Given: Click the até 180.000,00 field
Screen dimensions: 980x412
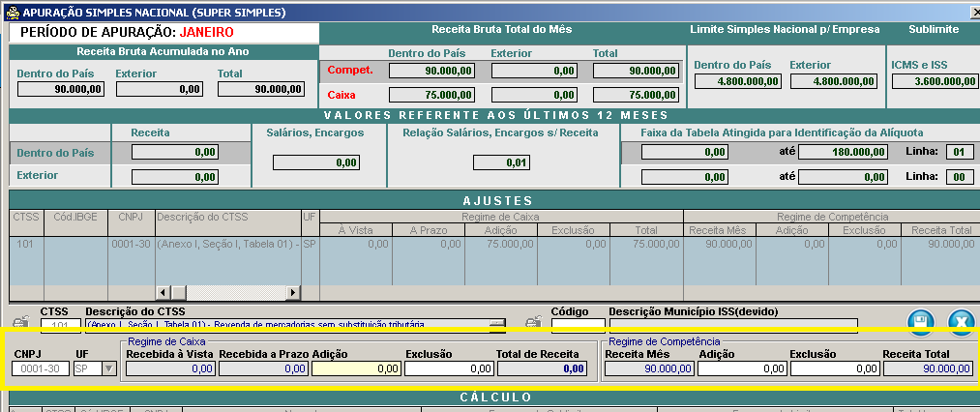Looking at the screenshot, I should tap(843, 152).
